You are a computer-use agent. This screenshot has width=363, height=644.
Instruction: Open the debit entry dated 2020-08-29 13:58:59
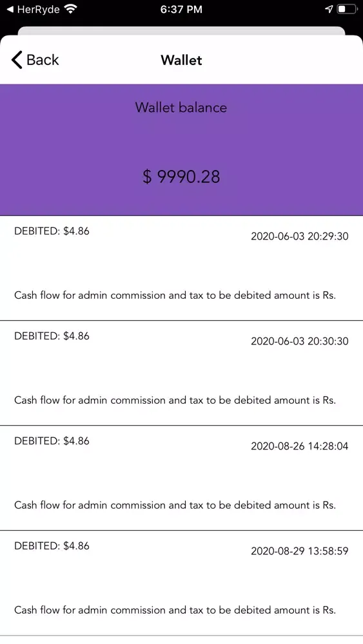(x=181, y=583)
